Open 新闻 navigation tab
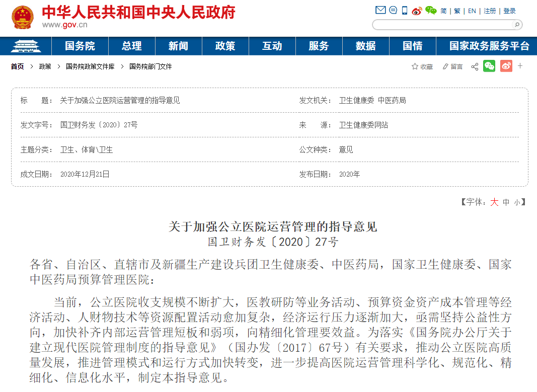The image size is (537, 392). click(x=179, y=46)
